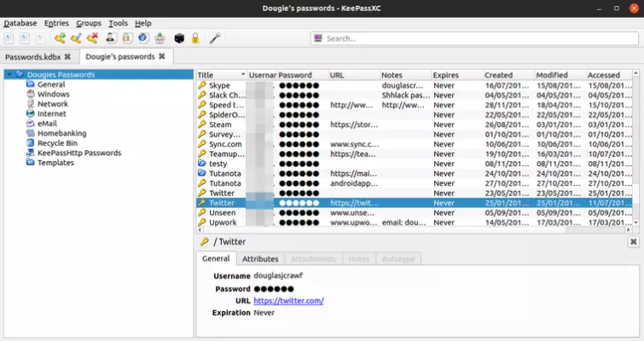Click the Password column header
The width and height of the screenshot is (644, 341).
click(303, 75)
